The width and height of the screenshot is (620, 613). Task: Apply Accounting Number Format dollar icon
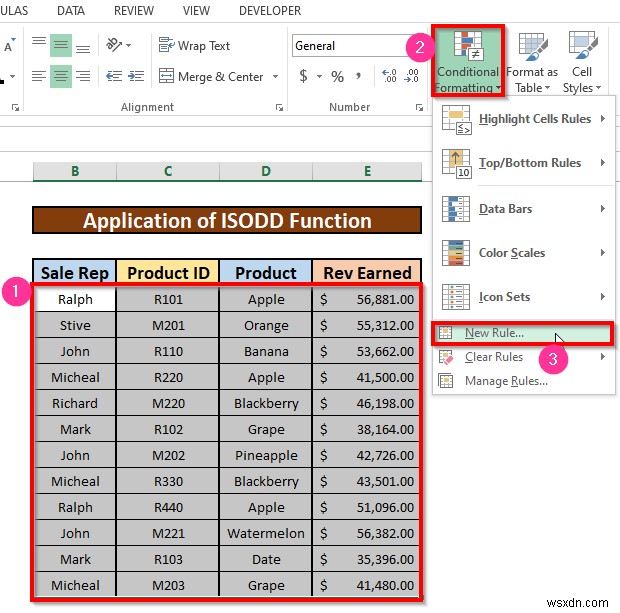click(x=303, y=76)
